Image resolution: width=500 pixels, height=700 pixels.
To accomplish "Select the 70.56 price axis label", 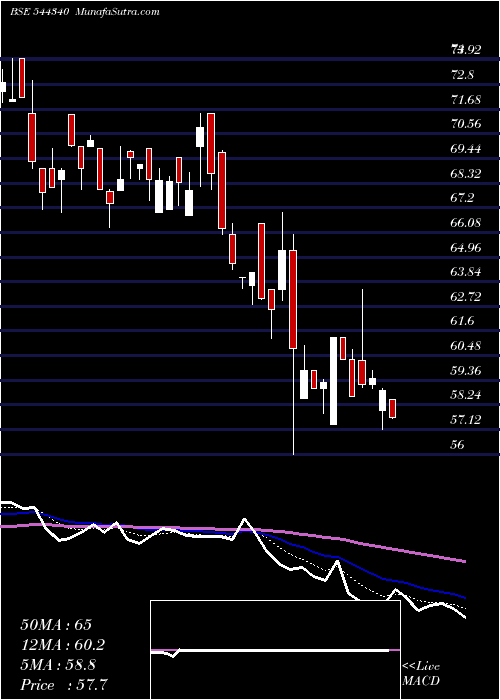I will click(x=467, y=124).
